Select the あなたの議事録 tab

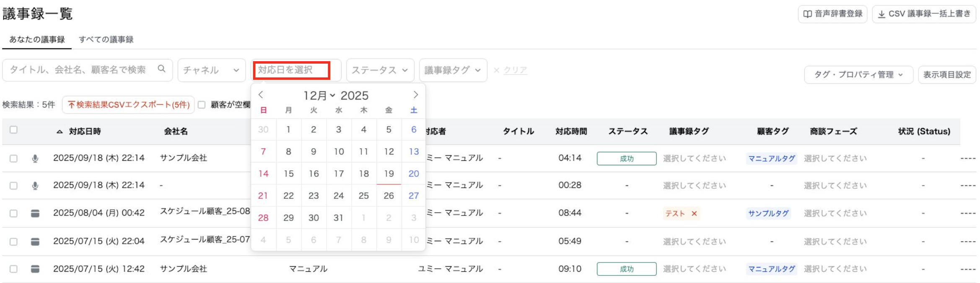coord(37,39)
